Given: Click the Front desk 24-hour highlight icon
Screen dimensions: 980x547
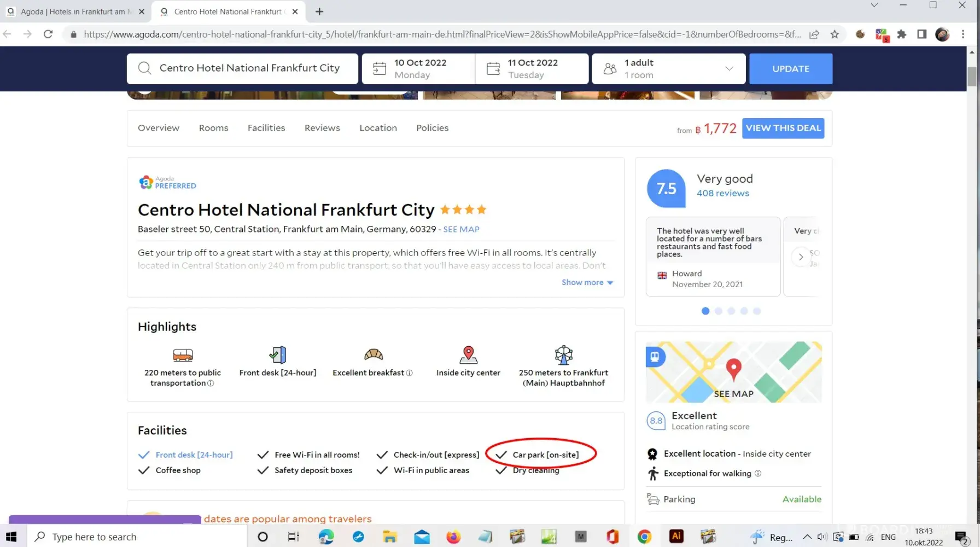Looking at the screenshot, I should pos(278,355).
